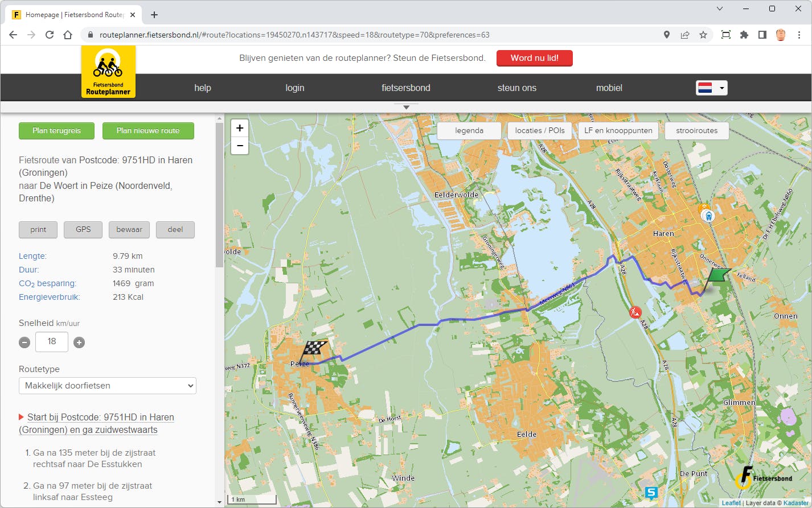The image size is (812, 508).
Task: Open the Routetype dropdown
Action: click(108, 386)
